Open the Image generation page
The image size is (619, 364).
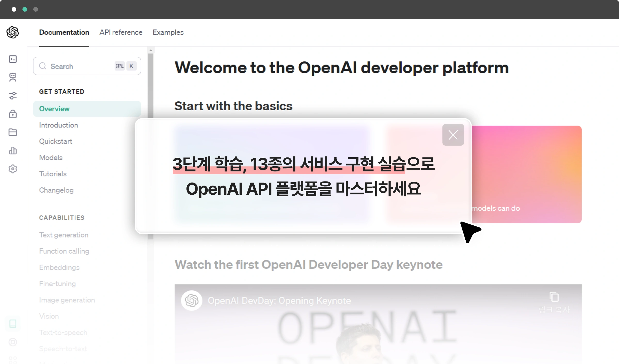(x=67, y=300)
